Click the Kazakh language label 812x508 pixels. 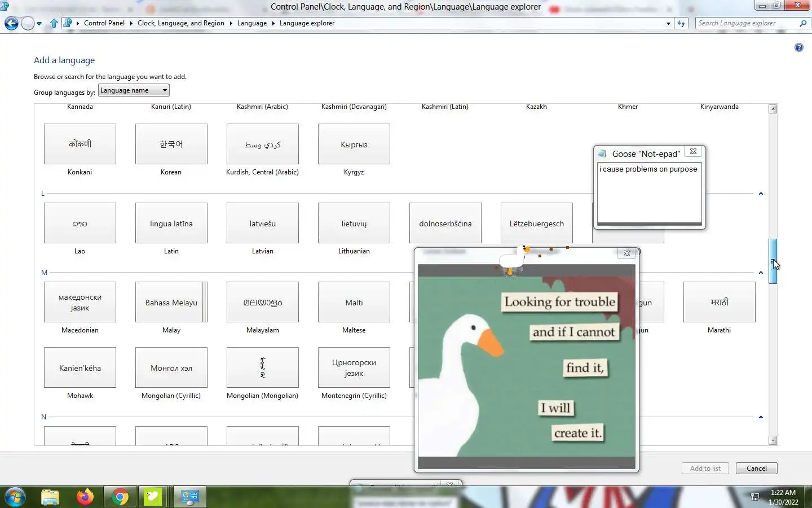pyautogui.click(x=536, y=107)
